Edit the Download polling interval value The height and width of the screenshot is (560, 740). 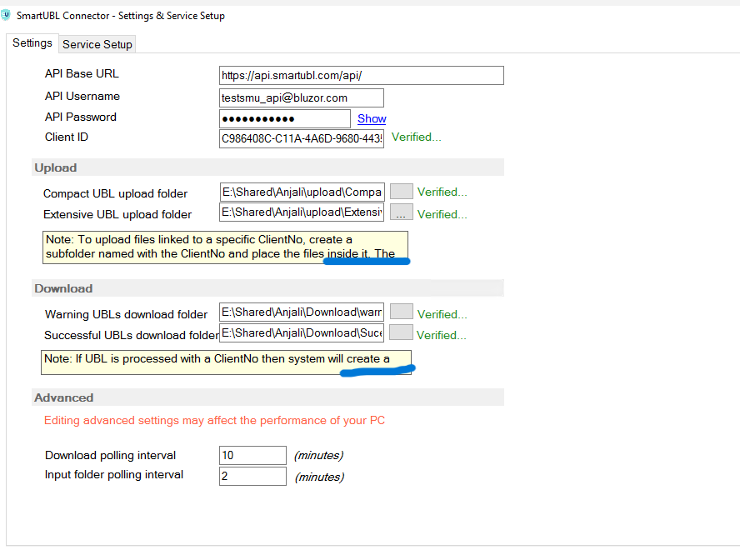coord(252,455)
